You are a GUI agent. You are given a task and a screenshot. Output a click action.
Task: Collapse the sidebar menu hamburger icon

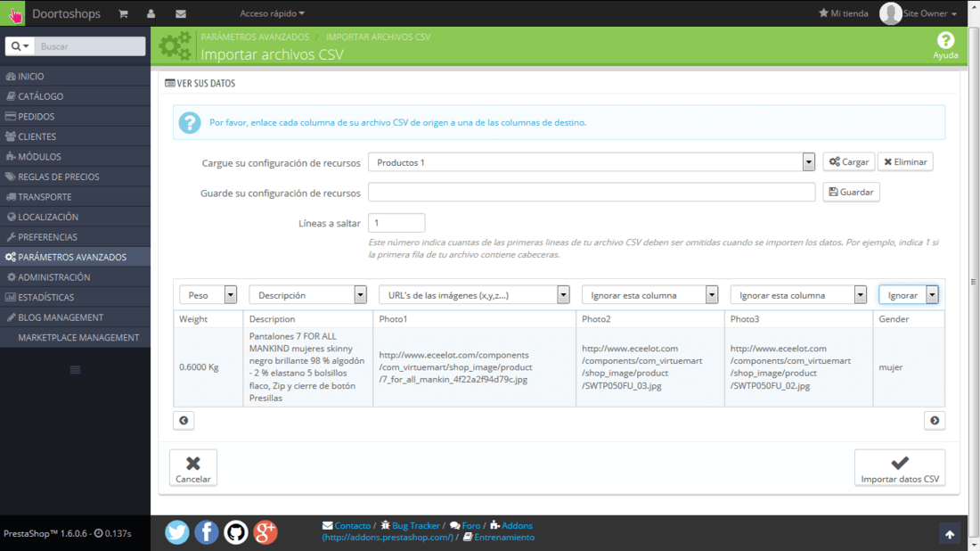tap(75, 370)
